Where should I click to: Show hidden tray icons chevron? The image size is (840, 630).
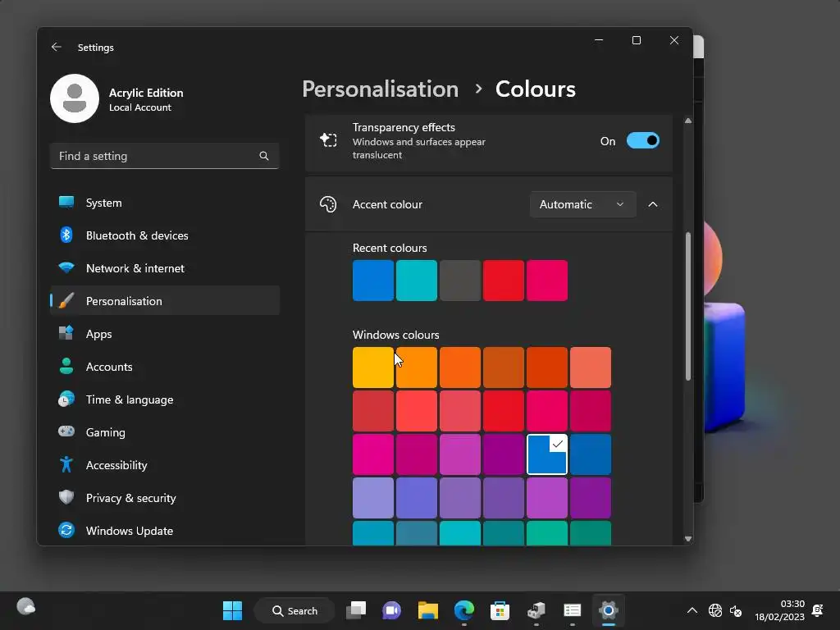[x=692, y=610]
